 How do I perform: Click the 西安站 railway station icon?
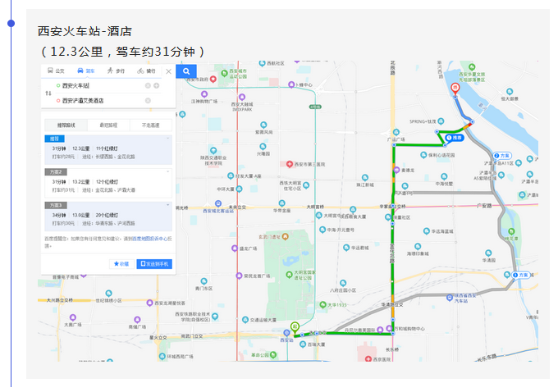point(287,333)
